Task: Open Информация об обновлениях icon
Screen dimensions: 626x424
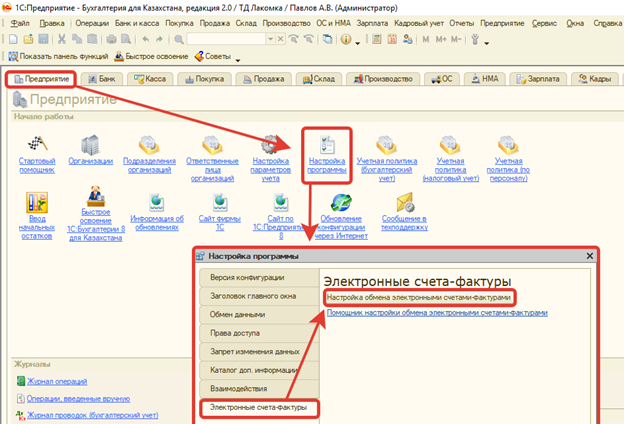Action: (156, 202)
